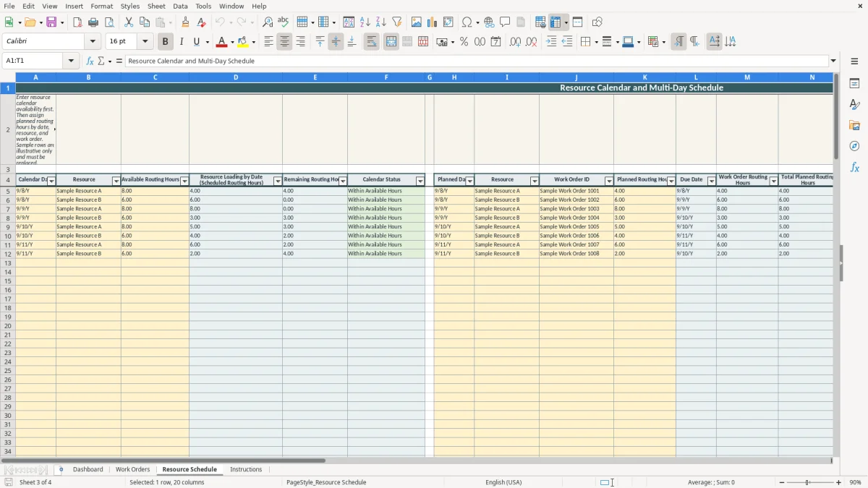Insert Comment speech bubble icon
Viewport: 868px width, 488px height.
click(505, 22)
